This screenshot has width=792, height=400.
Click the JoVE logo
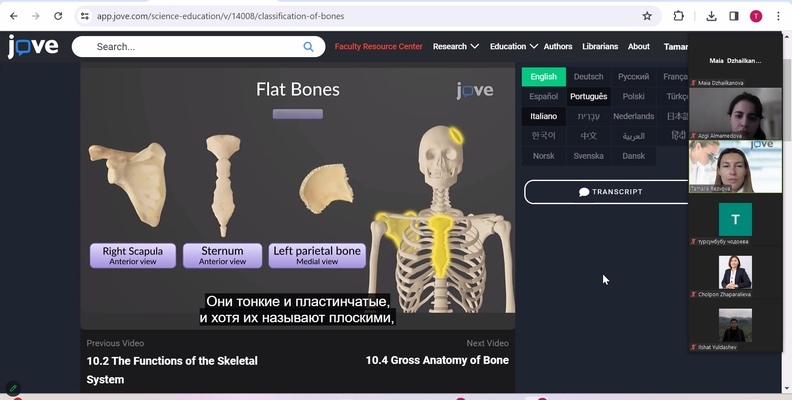pyautogui.click(x=33, y=46)
